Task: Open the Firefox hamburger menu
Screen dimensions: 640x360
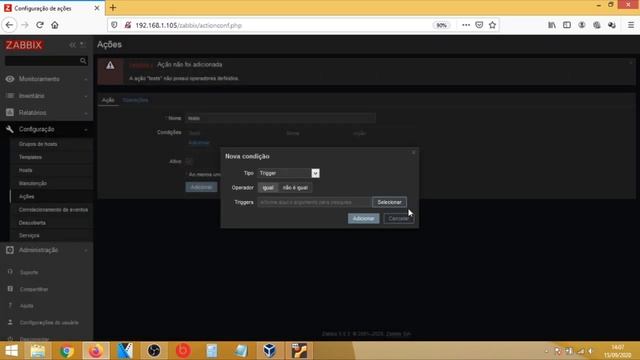Action: (631, 25)
